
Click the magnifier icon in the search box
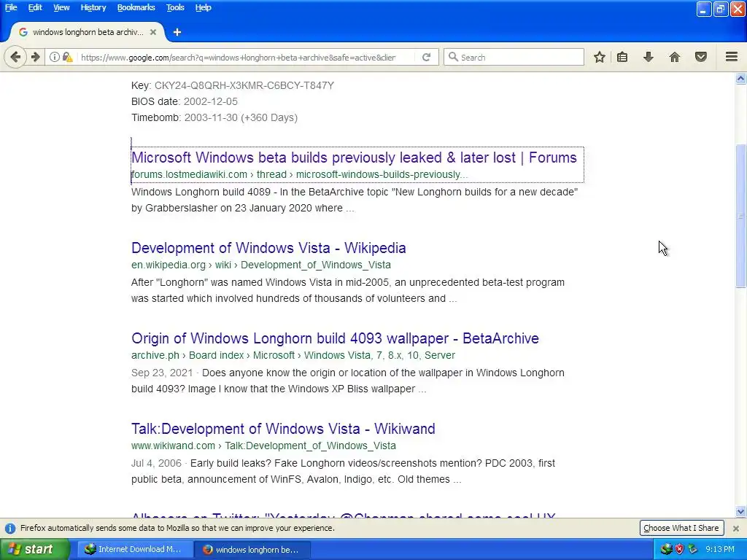coord(454,57)
